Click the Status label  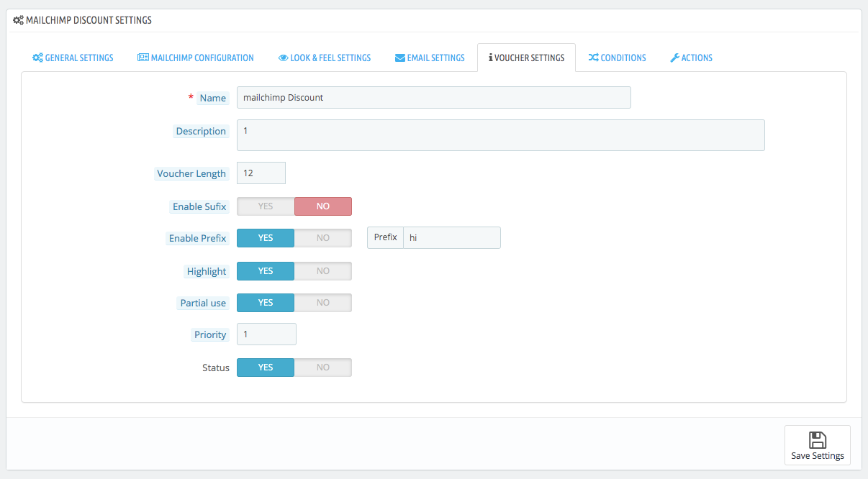(x=216, y=368)
